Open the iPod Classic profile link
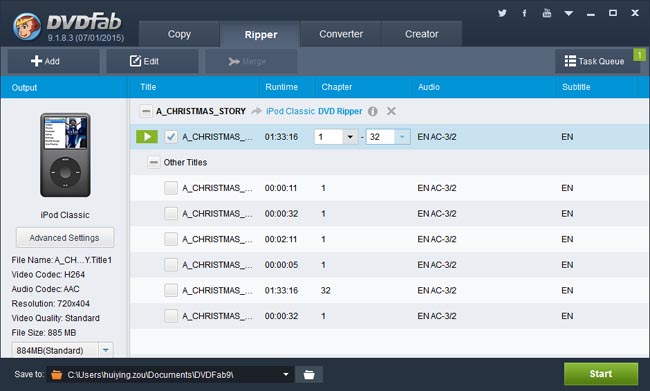650x391 pixels. (x=291, y=111)
